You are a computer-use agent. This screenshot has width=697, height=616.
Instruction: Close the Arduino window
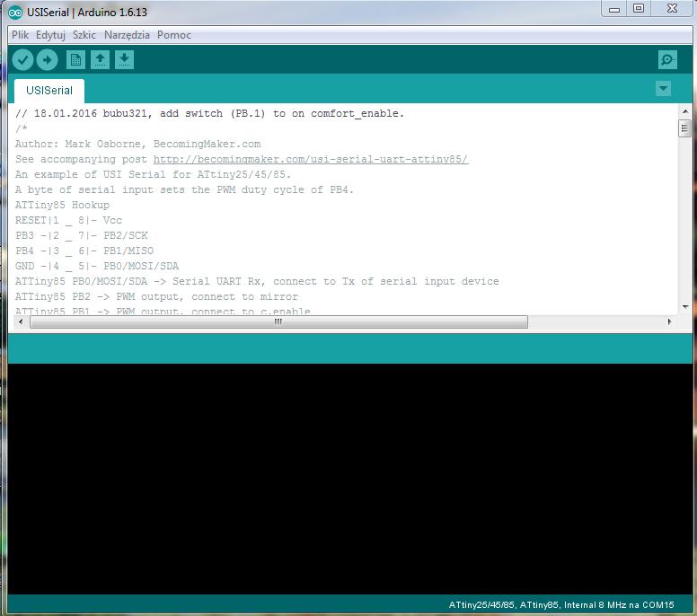pos(672,9)
